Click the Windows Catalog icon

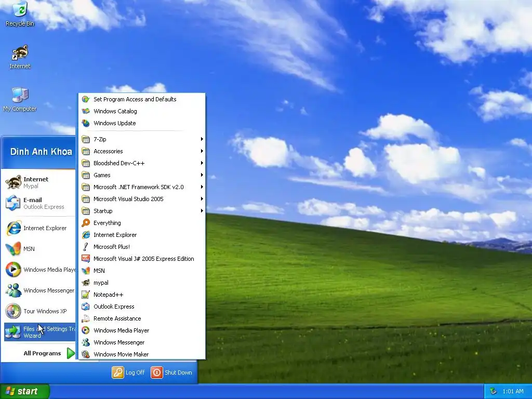click(86, 111)
